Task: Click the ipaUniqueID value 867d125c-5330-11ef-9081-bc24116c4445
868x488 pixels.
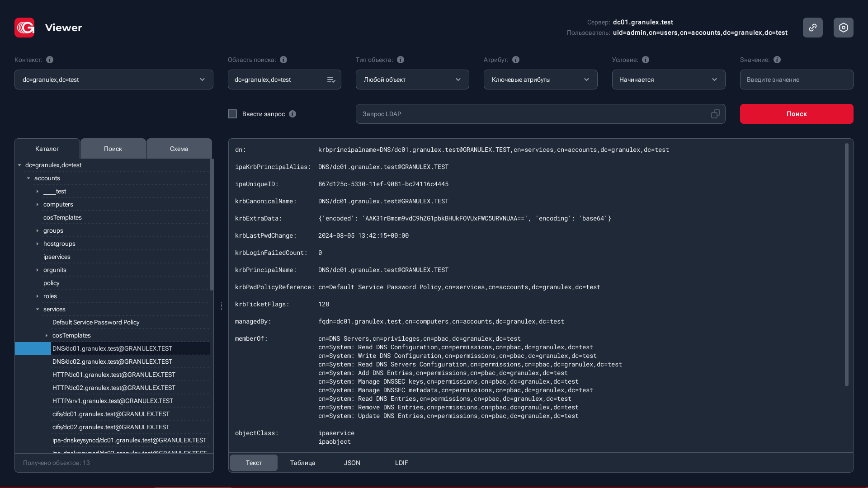Action: (x=383, y=184)
